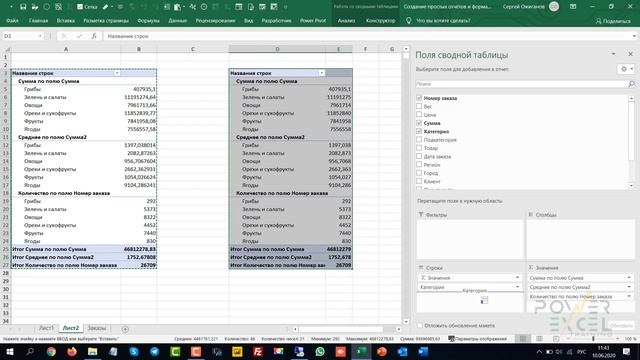
Task: Switch to Page Layout view icon
Action: [x=539, y=338]
